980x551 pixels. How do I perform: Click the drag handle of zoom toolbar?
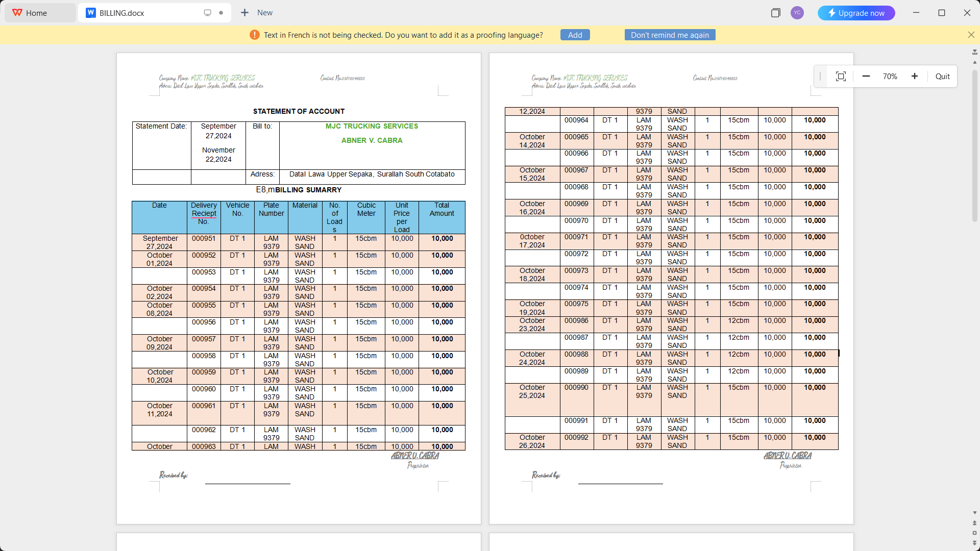(x=820, y=77)
